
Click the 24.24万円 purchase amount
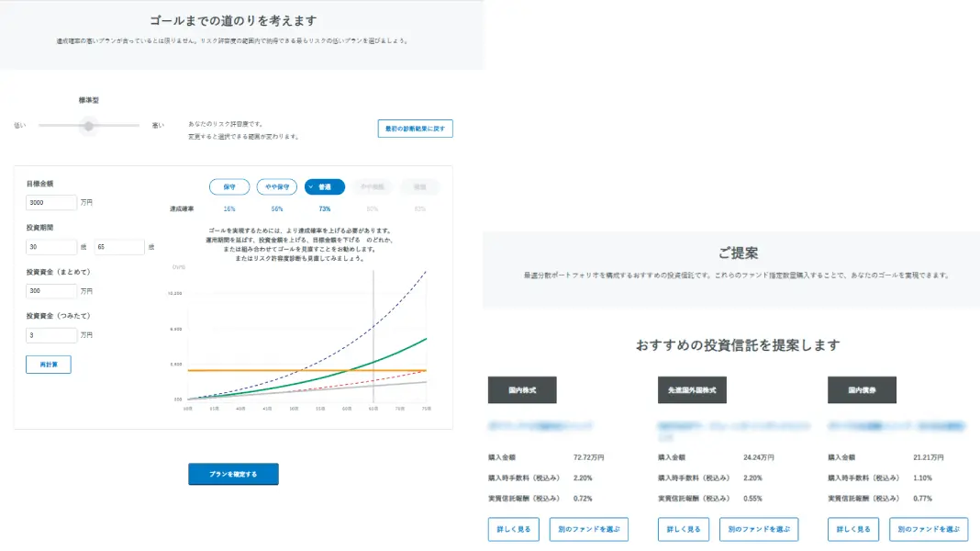759,458
